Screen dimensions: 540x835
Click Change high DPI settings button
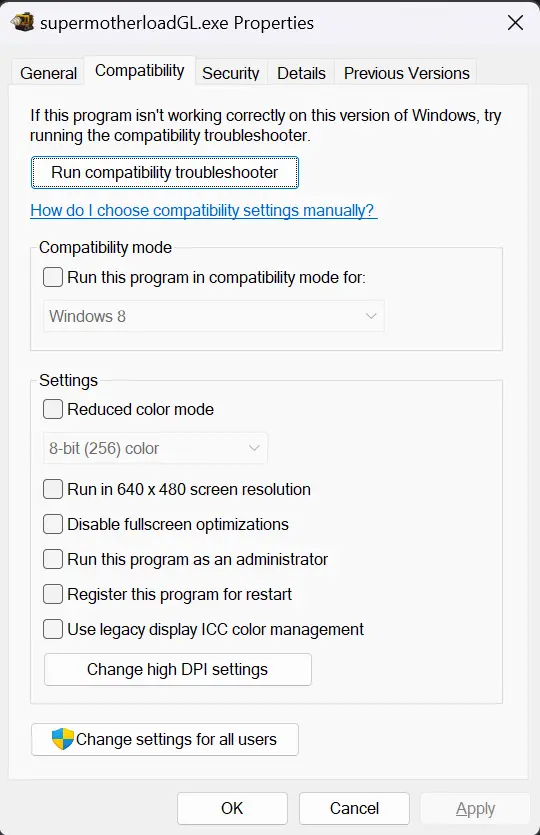pos(177,669)
